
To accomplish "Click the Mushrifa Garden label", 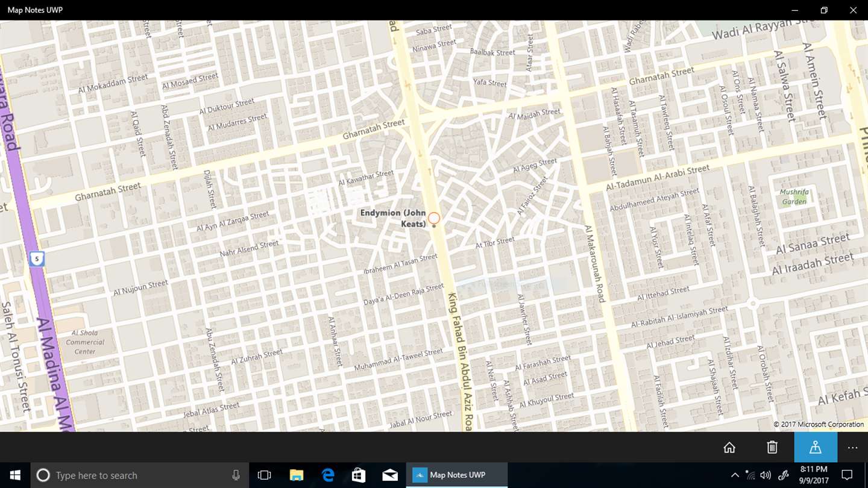I will (x=794, y=197).
